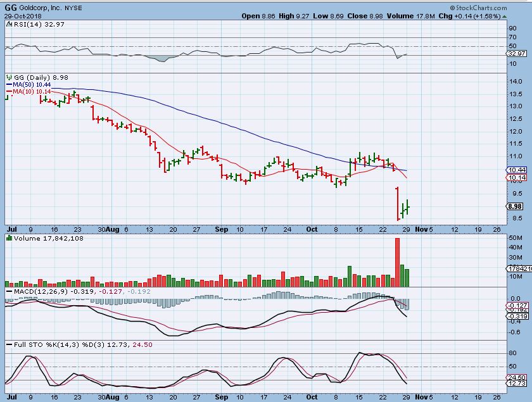Click the 70 level on RSI axis
The width and height of the screenshot is (532, 402).
click(x=512, y=37)
